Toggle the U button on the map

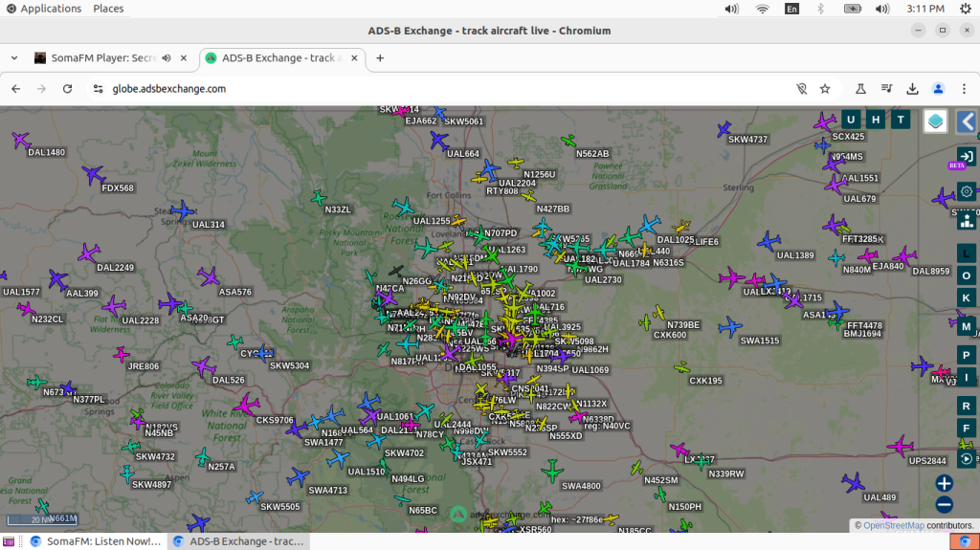click(851, 120)
